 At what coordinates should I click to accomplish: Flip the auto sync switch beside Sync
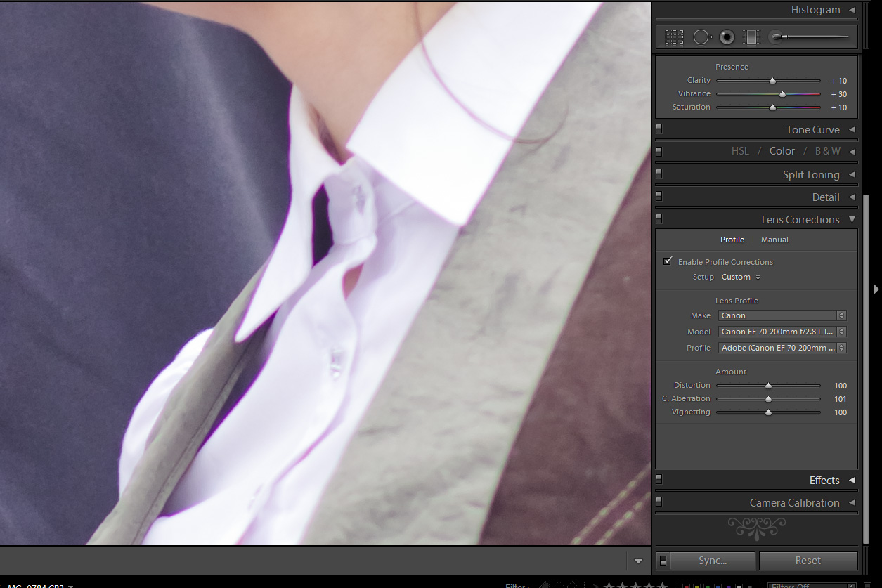[663, 561]
